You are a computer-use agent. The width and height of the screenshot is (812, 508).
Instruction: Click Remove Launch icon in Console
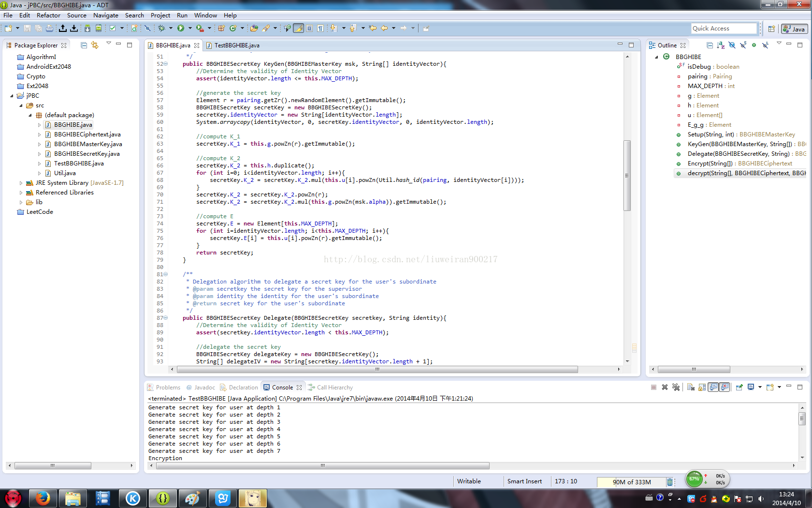tap(665, 387)
